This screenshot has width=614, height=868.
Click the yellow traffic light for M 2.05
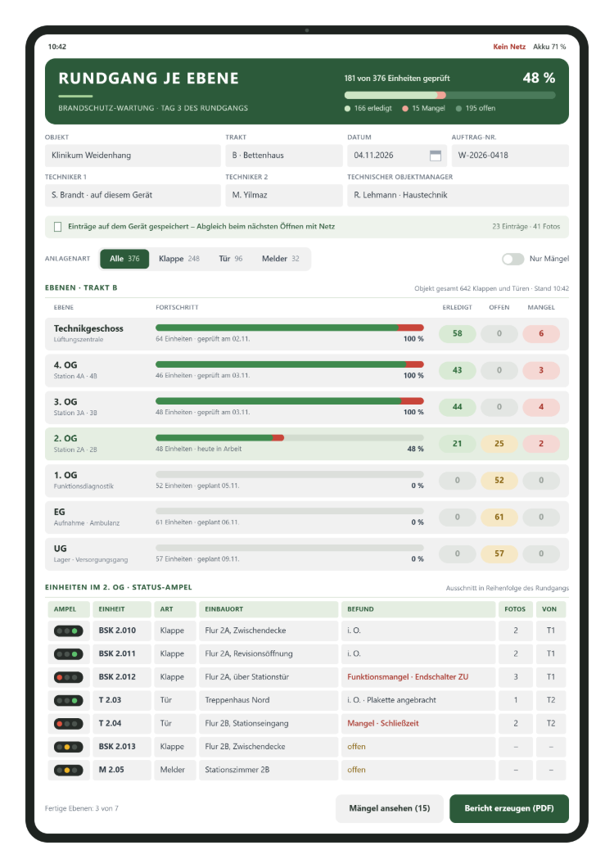coord(67,770)
